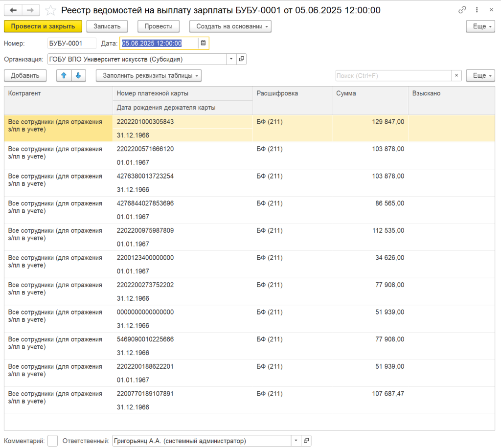Focus the search field Поиск (Ctrl+F)
Image resolution: width=501 pixels, height=448 pixels.
tap(393, 76)
